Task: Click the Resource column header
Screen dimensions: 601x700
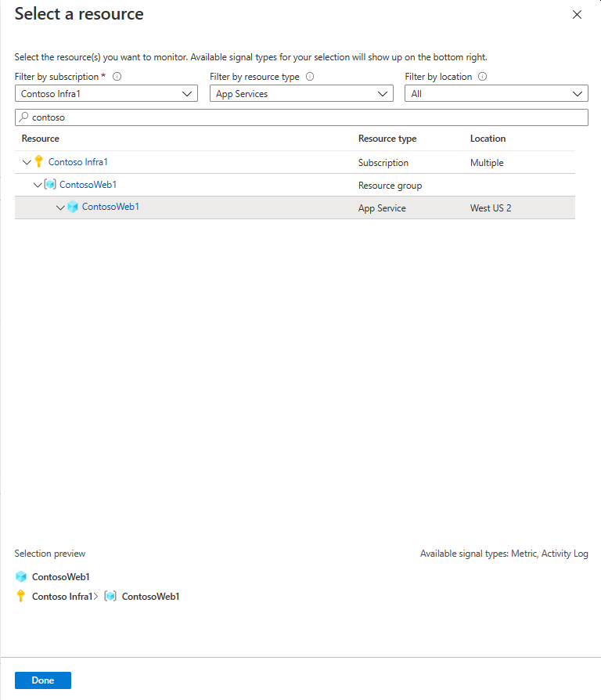Action: (41, 139)
